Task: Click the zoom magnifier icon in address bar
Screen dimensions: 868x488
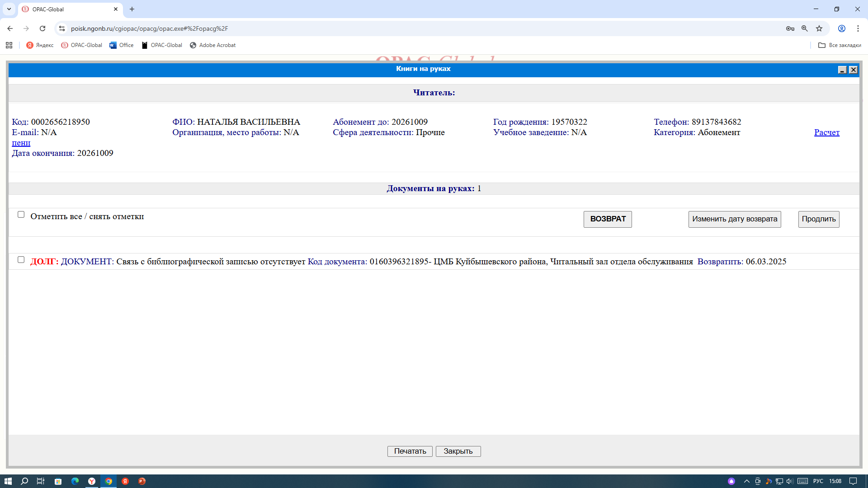Action: pos(804,28)
